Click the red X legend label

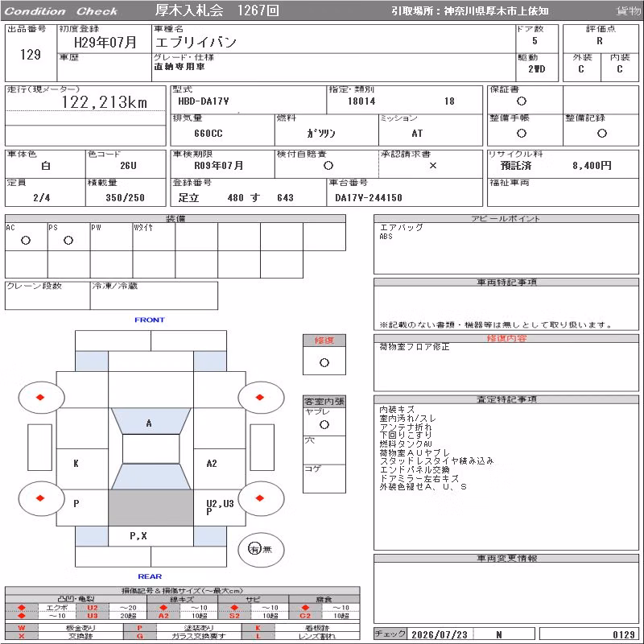pos(22,636)
